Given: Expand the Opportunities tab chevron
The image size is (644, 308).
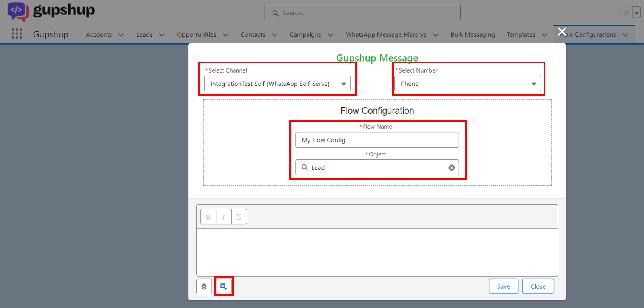Looking at the screenshot, I should [226, 35].
